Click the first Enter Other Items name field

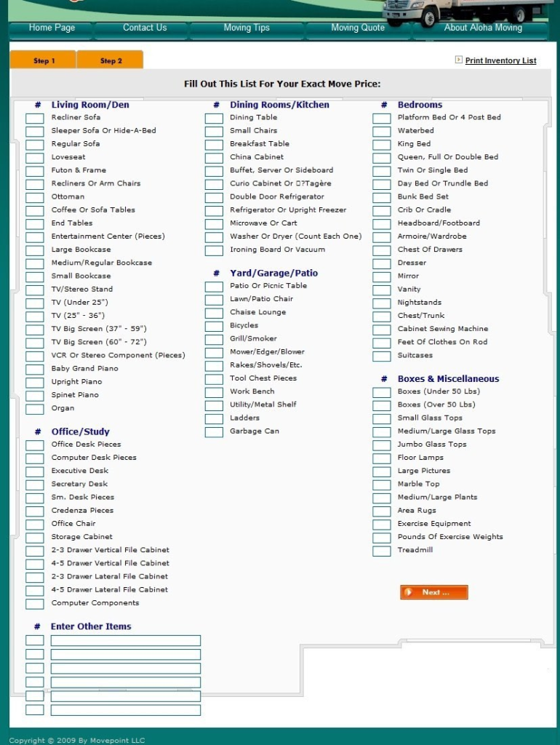click(125, 640)
